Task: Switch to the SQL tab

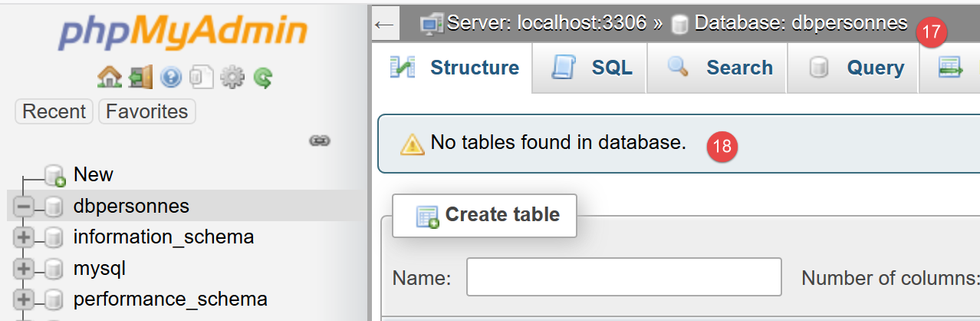Action: click(x=591, y=68)
